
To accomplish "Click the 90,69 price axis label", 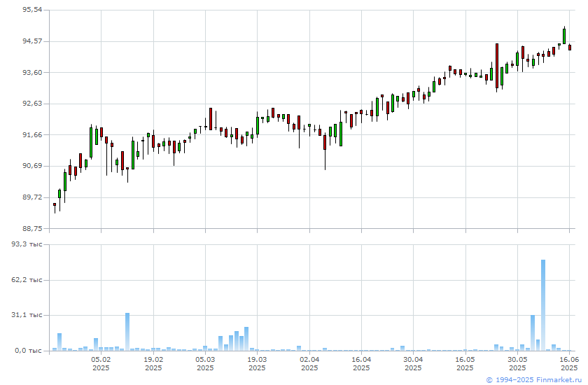I will click(33, 166).
